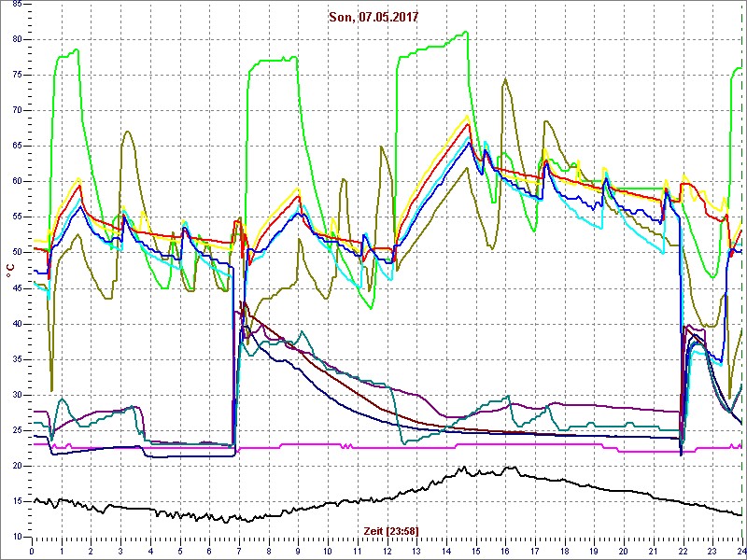This screenshot has width=747, height=560.
Task: Select the '25' temperature axis value
Action: [16, 430]
